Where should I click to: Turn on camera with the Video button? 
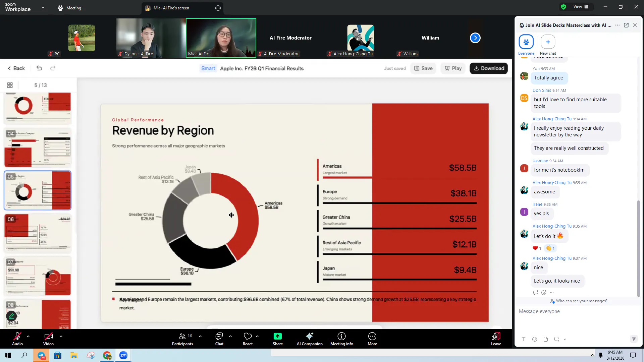pos(48,339)
